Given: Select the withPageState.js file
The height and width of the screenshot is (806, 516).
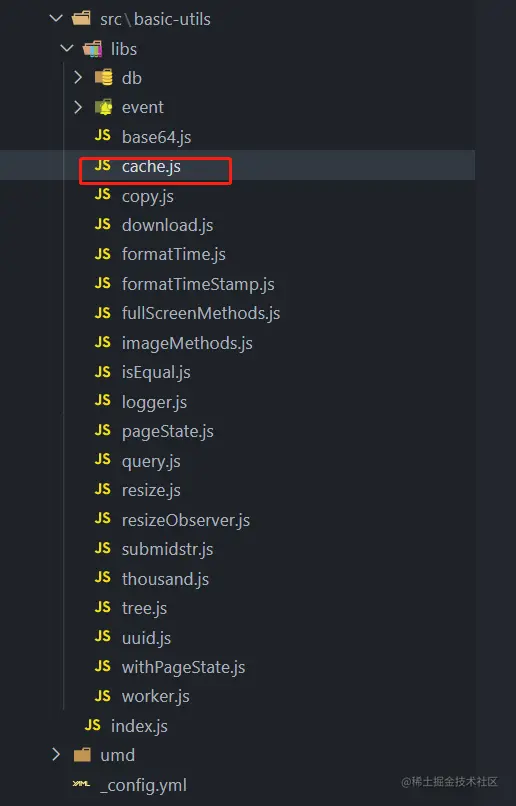Looking at the screenshot, I should (183, 667).
